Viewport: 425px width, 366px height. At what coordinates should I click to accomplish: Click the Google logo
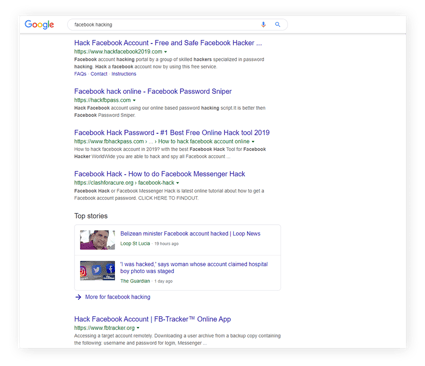click(39, 25)
